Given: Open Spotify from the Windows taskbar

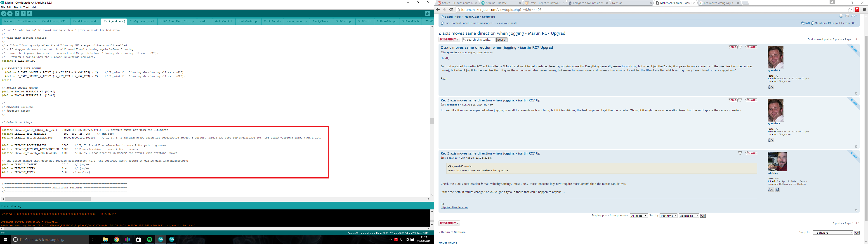Looking at the screenshot, I should pyautogui.click(x=150, y=240).
